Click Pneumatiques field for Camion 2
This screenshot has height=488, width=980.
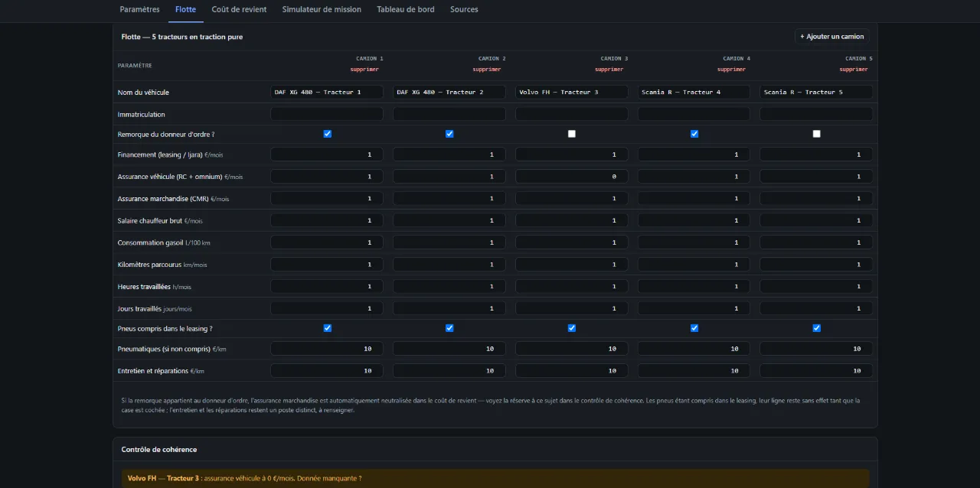click(x=449, y=349)
